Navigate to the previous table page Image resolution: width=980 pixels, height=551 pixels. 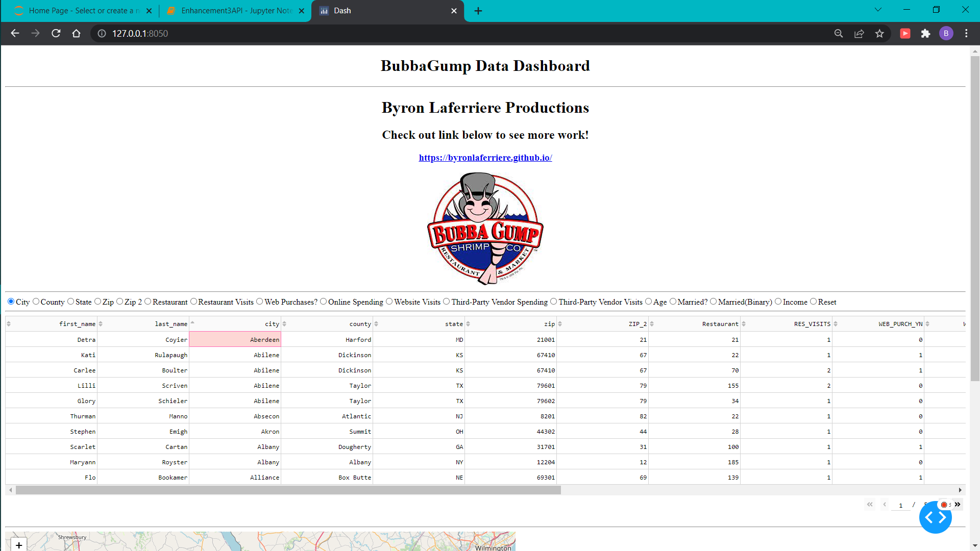pyautogui.click(x=885, y=505)
